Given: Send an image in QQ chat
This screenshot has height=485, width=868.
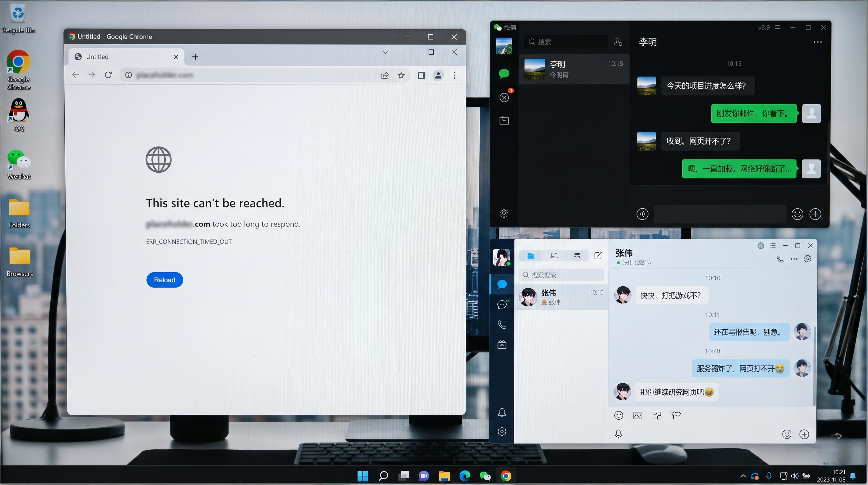Looking at the screenshot, I should (637, 415).
